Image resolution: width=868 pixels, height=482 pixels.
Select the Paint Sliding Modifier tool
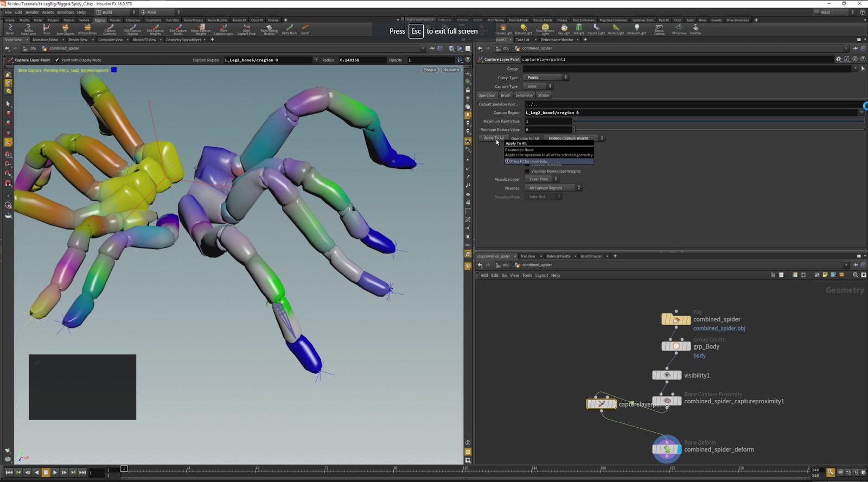[x=269, y=29]
